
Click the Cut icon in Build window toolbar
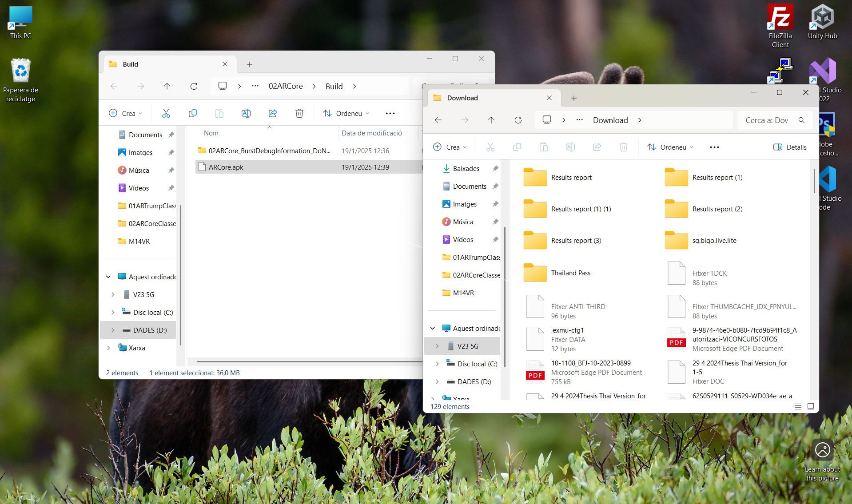166,113
